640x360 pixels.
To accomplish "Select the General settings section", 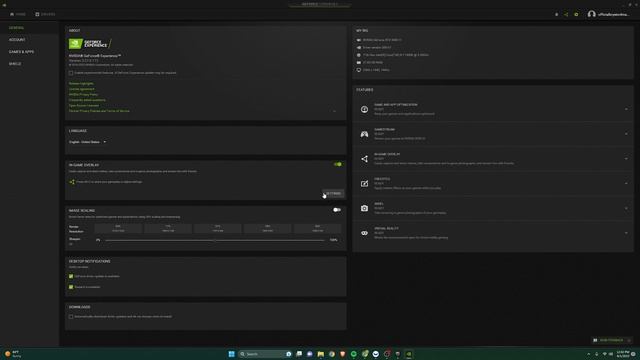I will point(17,28).
